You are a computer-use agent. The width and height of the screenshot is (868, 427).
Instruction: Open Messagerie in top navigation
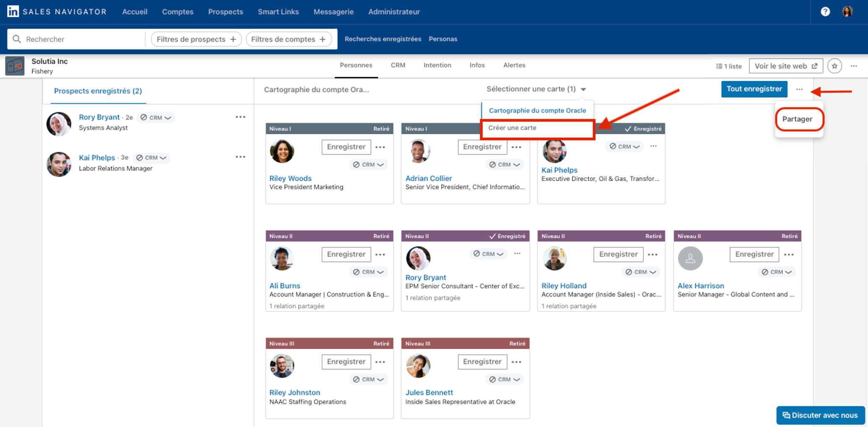pyautogui.click(x=333, y=12)
